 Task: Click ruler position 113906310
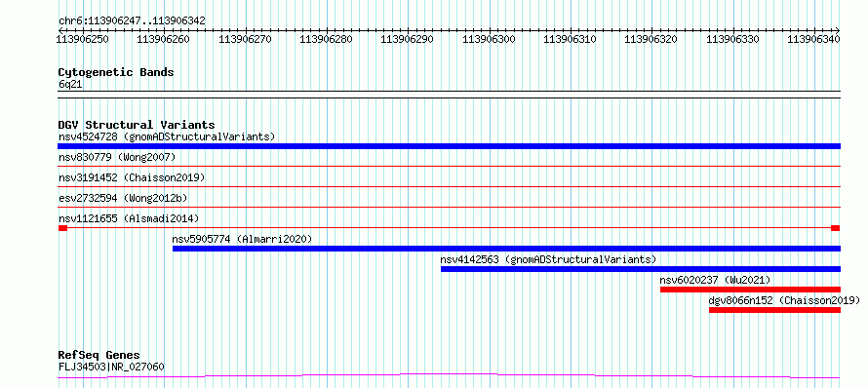571,39
